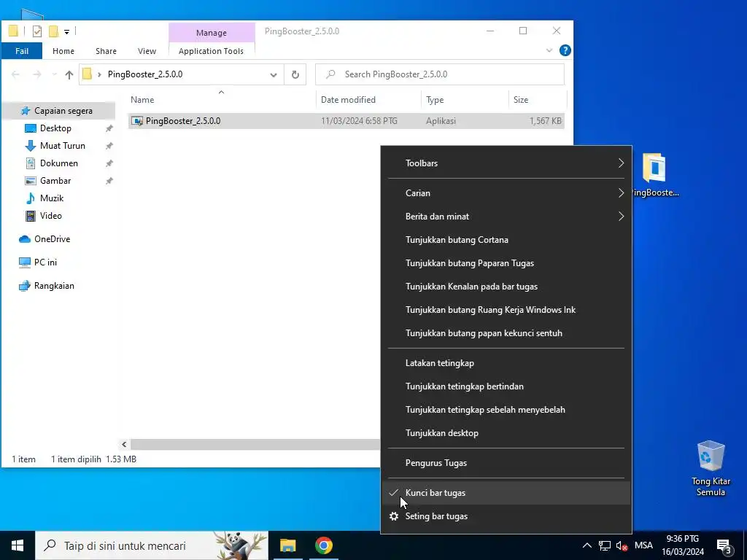Toggle Tunjukkan Kenalan pada bar tugas
747x560 pixels.
tap(506, 287)
